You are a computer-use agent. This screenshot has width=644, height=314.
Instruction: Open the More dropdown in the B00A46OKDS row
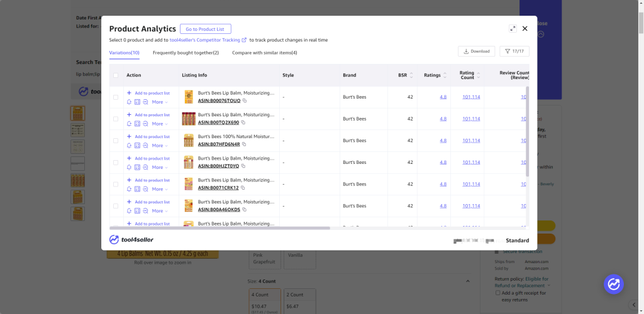pos(160,211)
